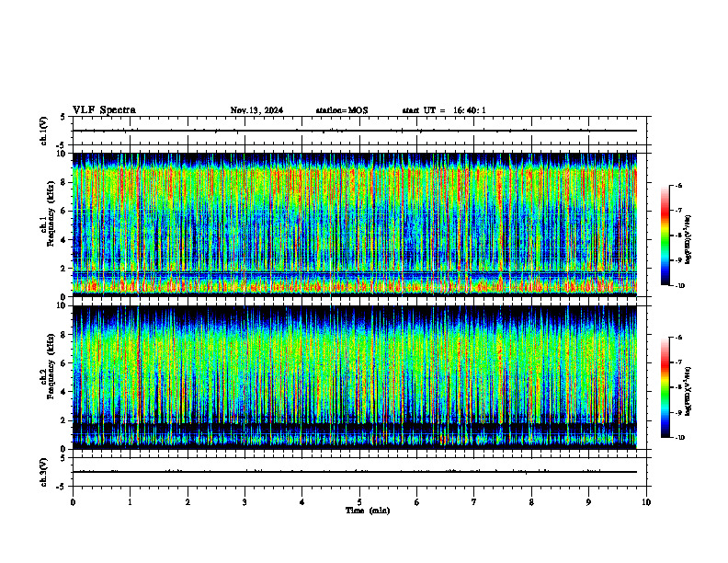Click the ch.1 color scale bar
Screen dimensions: 728x563
tap(665, 236)
